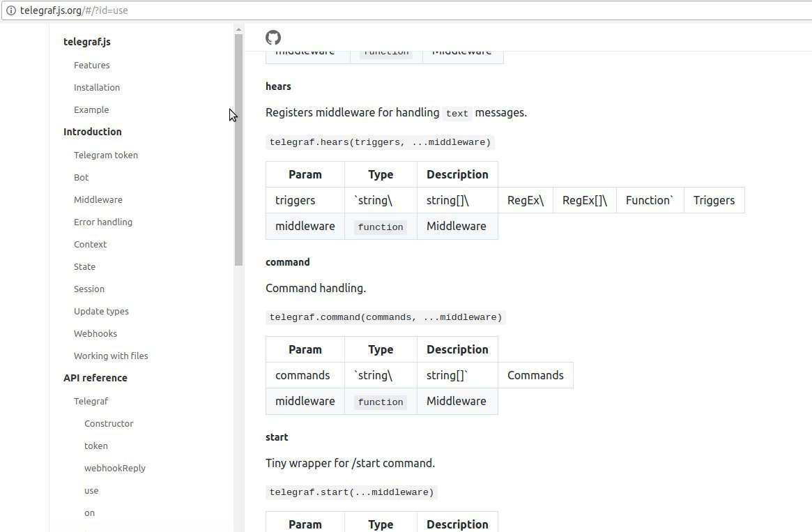The image size is (812, 532).
Task: Jump to Constructor in API reference
Action: (109, 423)
